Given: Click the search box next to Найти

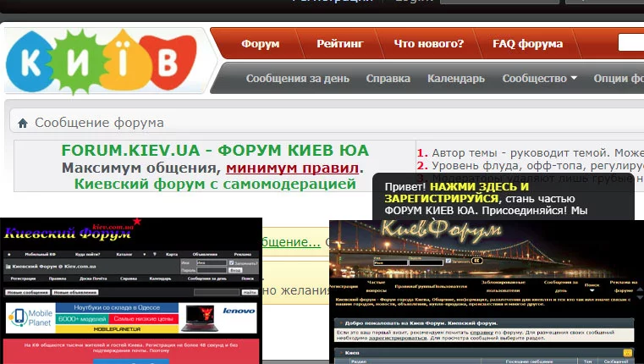Looking at the screenshot, I should click(217, 292).
